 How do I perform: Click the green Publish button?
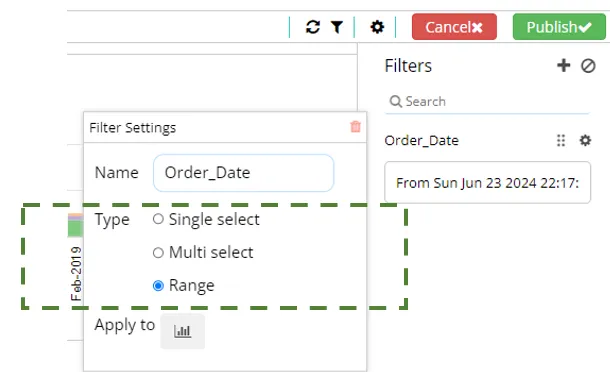point(559,27)
